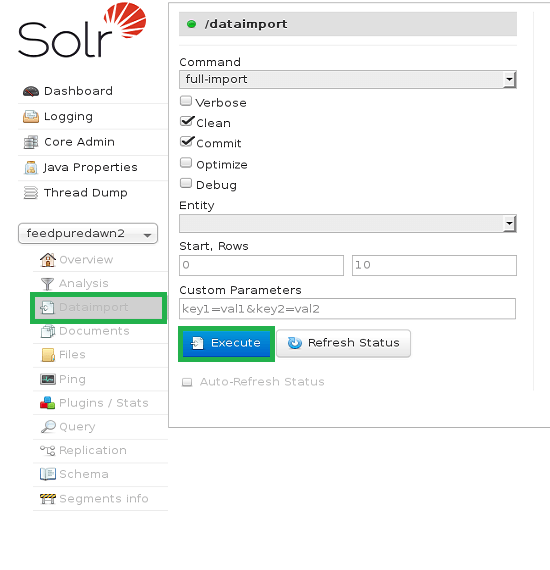
Task: Click the Query magnifier icon
Action: 48,426
